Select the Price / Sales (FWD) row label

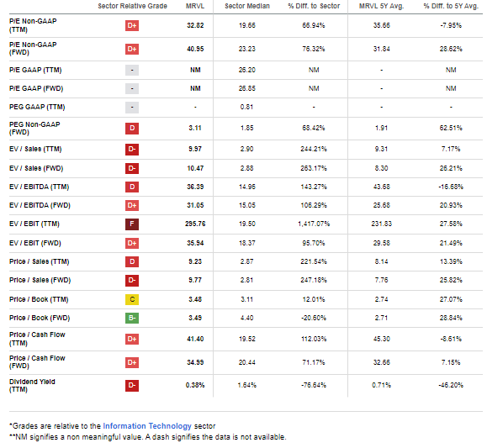[x=40, y=280]
